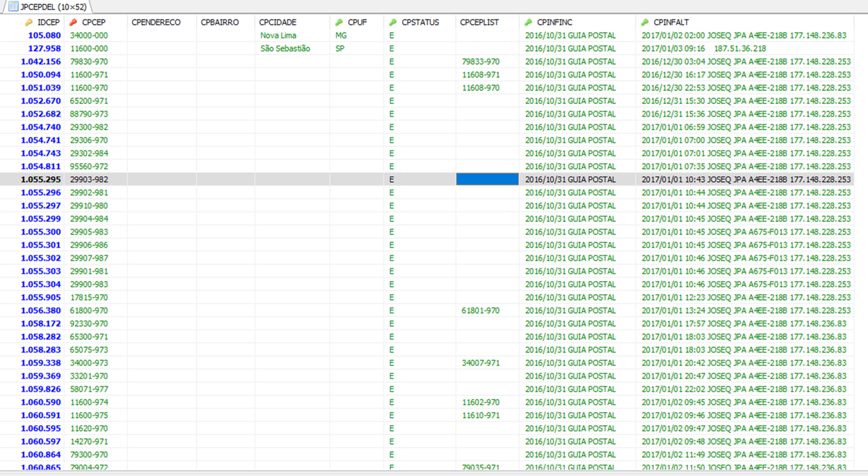Click the CPUF cell SP
The image size is (868, 476).
click(340, 49)
